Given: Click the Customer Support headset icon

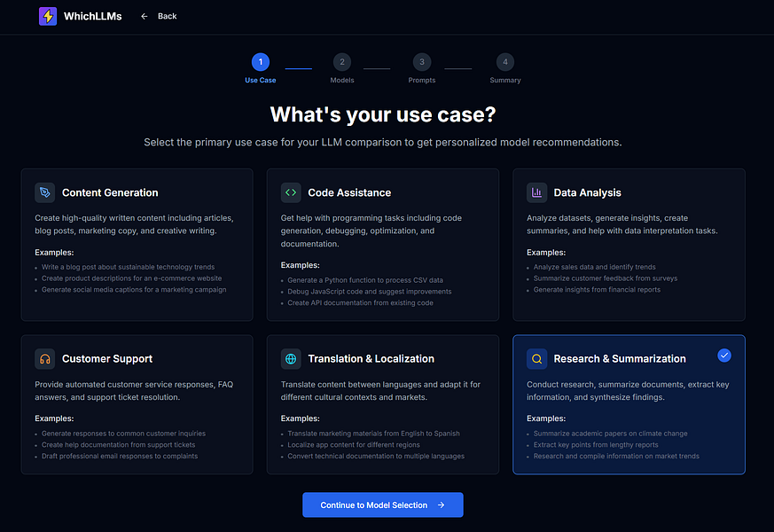Looking at the screenshot, I should coord(44,358).
